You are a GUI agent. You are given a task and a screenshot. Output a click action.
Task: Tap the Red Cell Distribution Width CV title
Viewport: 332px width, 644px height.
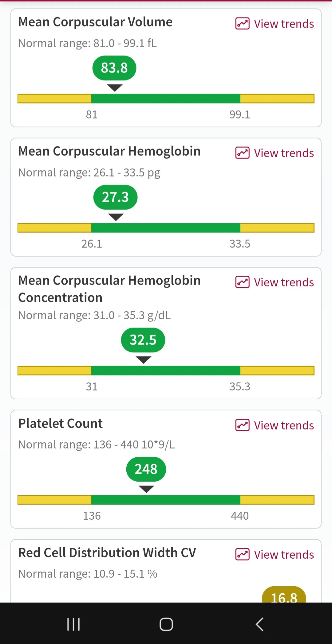[x=107, y=553]
